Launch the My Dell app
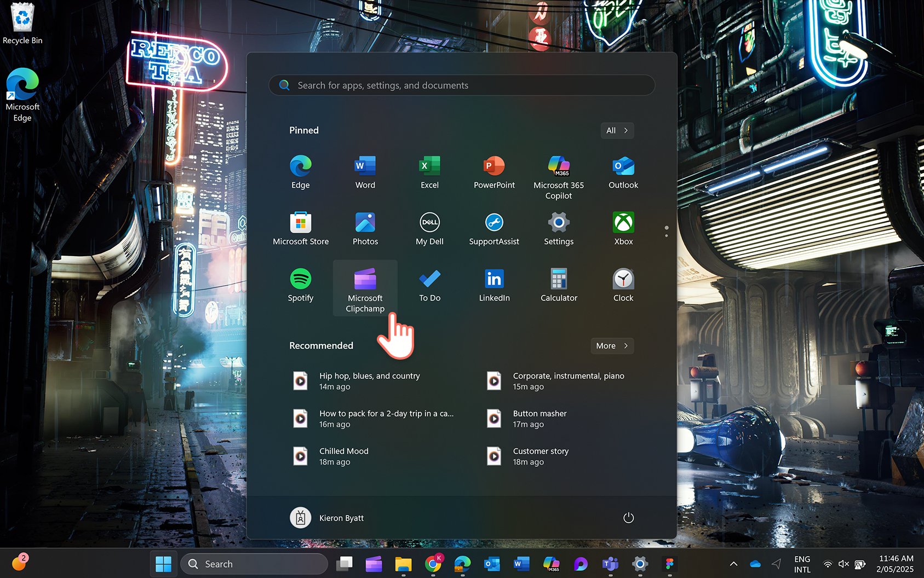The height and width of the screenshot is (578, 924). click(x=429, y=227)
